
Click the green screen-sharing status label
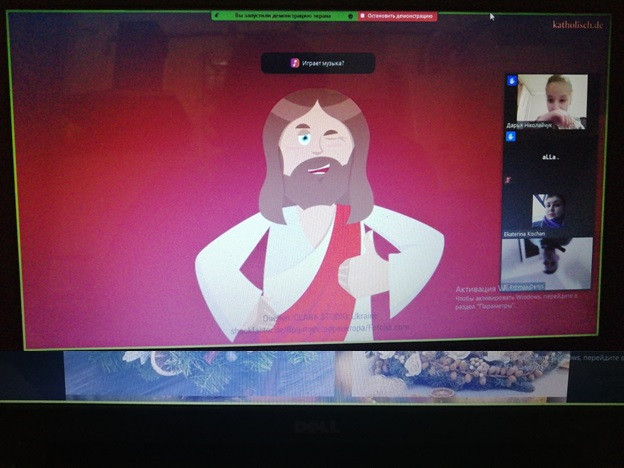283,16
